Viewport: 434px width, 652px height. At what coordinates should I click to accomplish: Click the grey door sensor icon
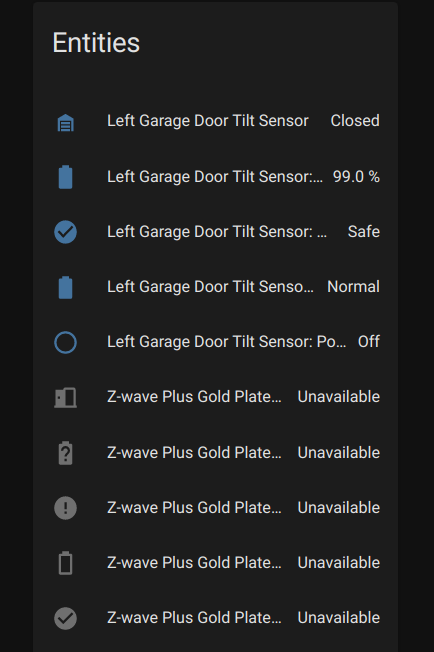pyautogui.click(x=65, y=398)
